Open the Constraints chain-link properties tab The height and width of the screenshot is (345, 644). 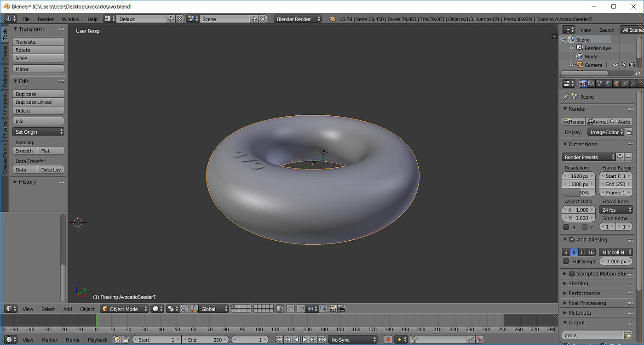pyautogui.click(x=625, y=84)
